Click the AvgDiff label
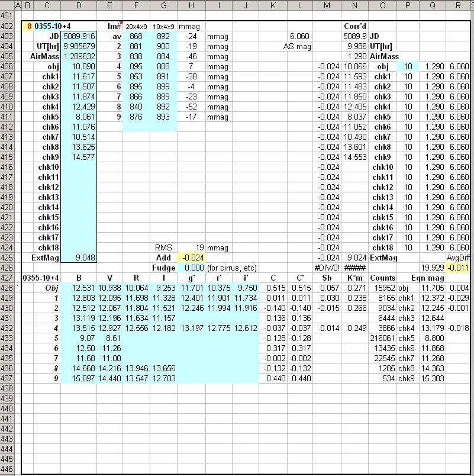 tap(458, 258)
